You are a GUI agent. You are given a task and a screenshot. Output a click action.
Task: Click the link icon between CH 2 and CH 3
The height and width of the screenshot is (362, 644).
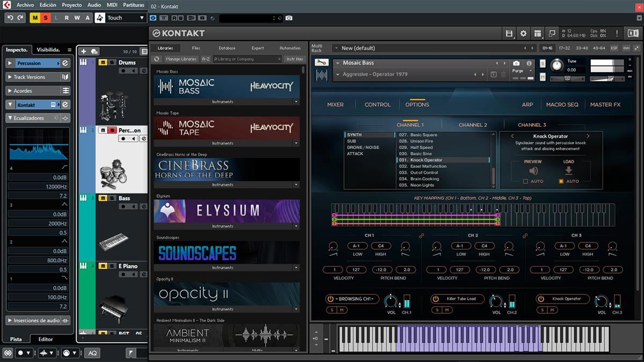click(x=525, y=235)
